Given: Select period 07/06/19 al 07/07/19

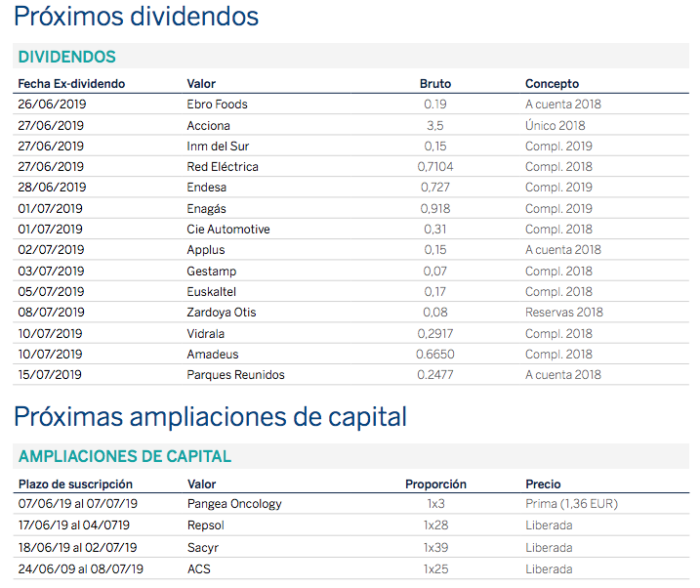Looking at the screenshot, I should pos(78,504).
